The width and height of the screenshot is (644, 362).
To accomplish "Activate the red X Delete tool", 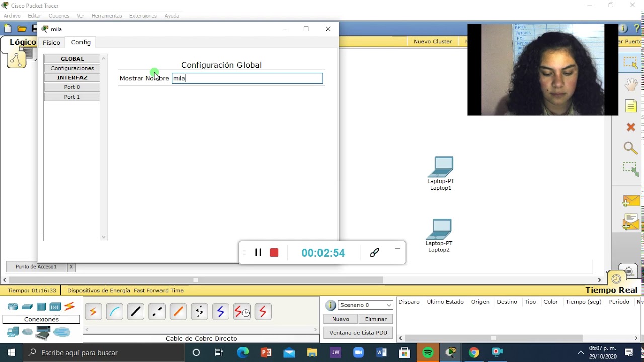I will (x=631, y=127).
